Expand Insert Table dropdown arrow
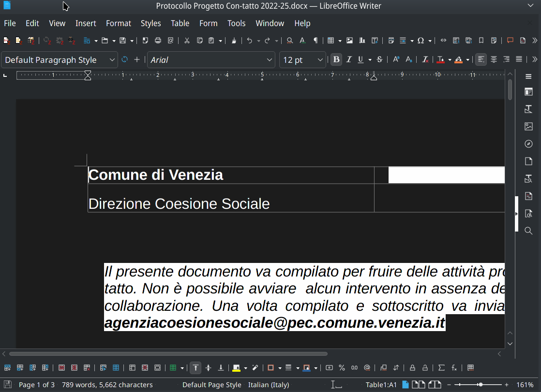 pyautogui.click(x=340, y=41)
